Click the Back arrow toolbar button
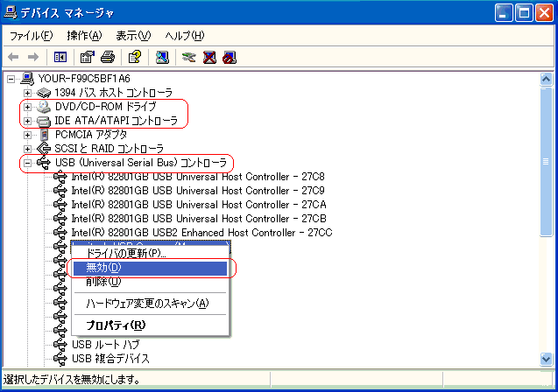558x392 pixels. point(13,57)
